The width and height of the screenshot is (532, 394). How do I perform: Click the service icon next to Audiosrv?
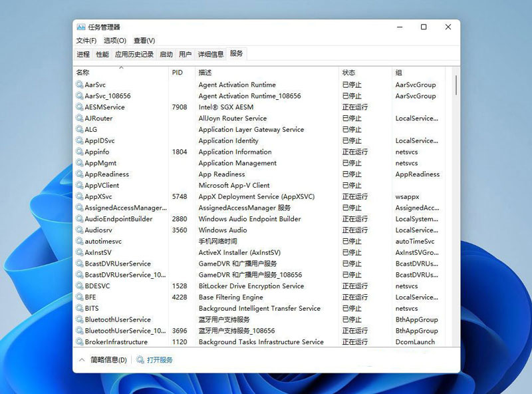point(80,230)
